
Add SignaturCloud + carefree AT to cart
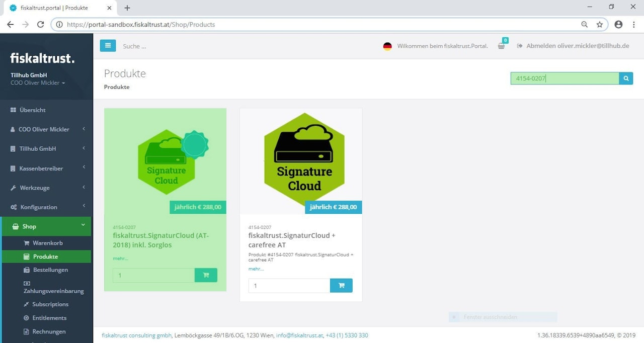coord(341,286)
